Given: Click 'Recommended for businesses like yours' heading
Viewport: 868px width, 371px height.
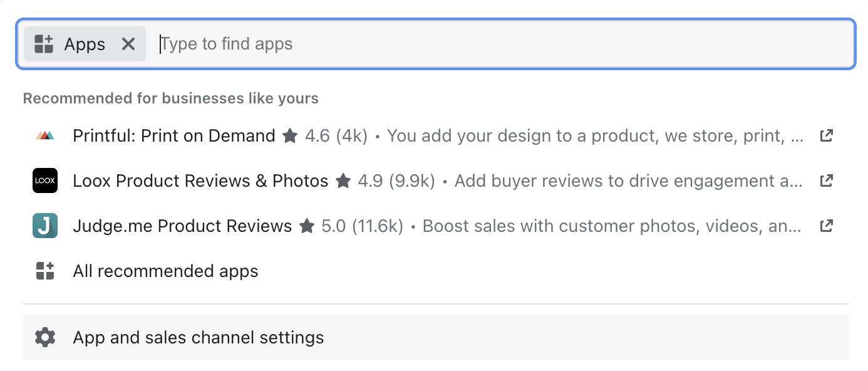Looking at the screenshot, I should [170, 98].
